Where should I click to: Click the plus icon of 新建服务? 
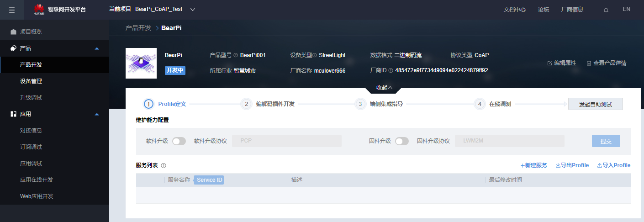click(x=523, y=165)
